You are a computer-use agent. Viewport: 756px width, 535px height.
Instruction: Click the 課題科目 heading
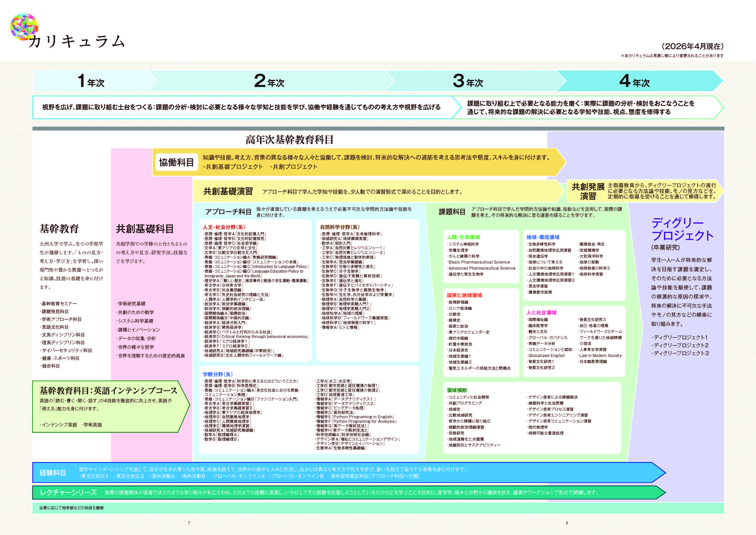tap(452, 212)
